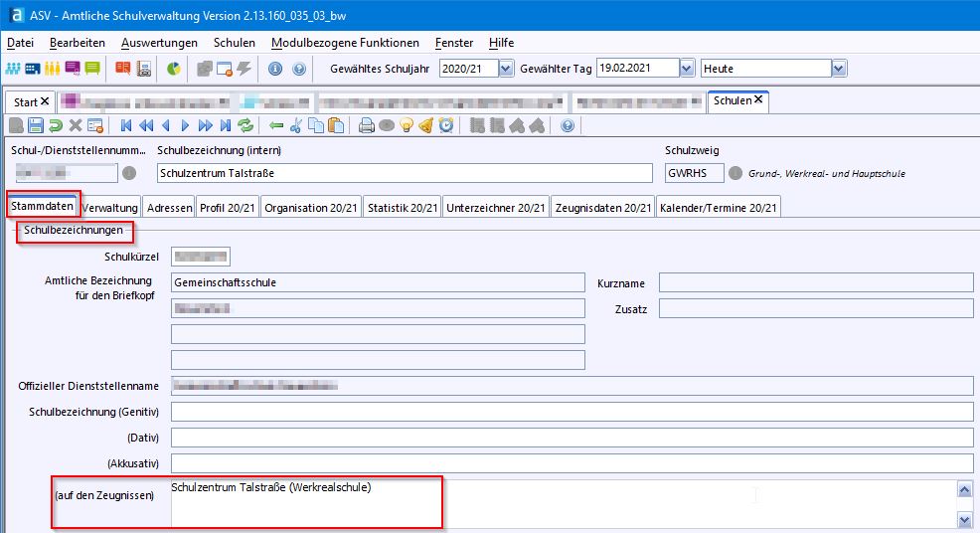Click the Zeugnissen field scroll-down arrow
Screen dimensions: 980x533
coord(963,520)
